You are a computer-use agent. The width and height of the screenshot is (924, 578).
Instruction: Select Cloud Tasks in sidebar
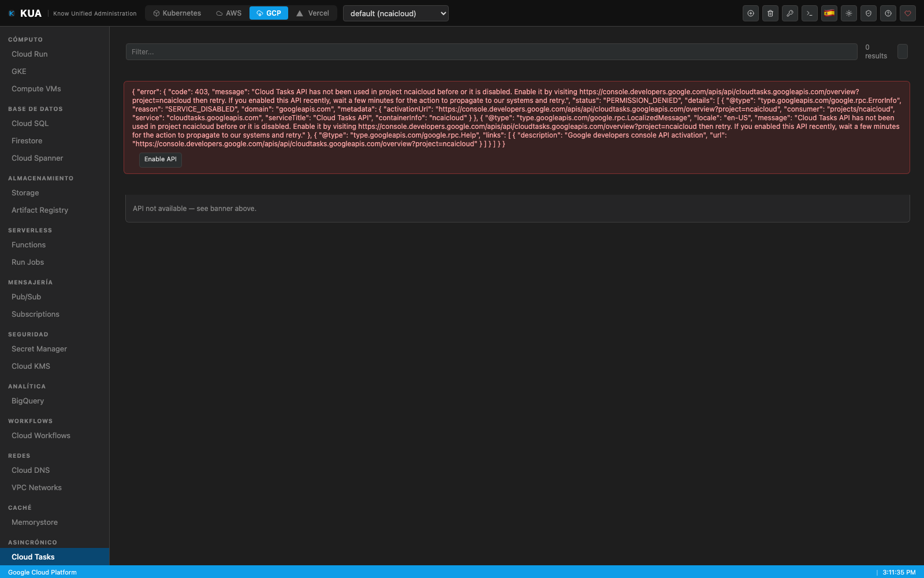(54, 557)
